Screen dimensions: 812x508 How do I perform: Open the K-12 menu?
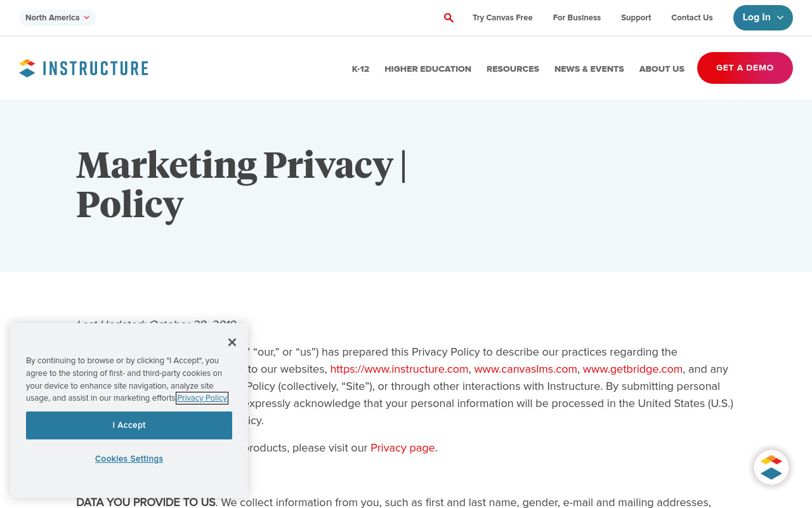point(360,69)
